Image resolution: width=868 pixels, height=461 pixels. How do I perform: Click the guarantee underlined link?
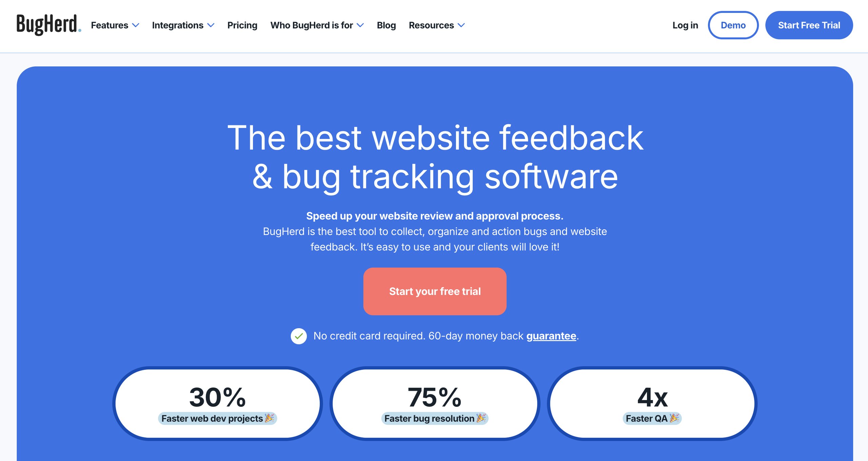point(551,335)
